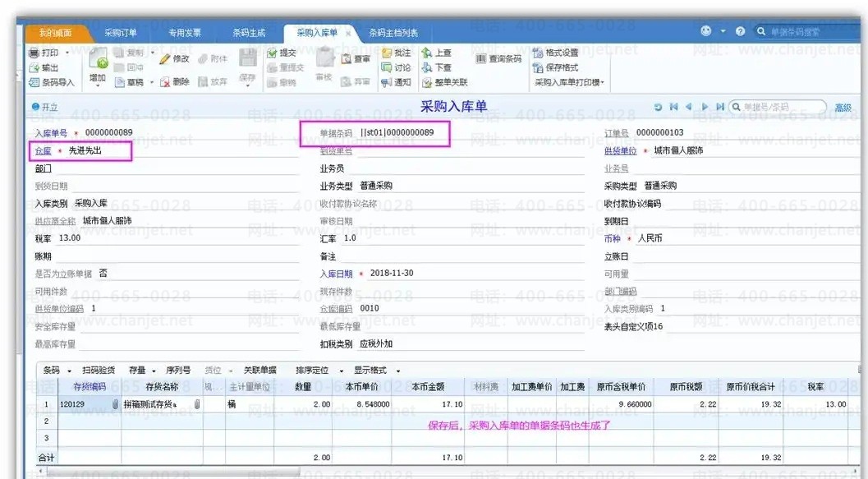Switch to the 采购订单 tab
This screenshot has width=868, height=479.
[x=121, y=33]
